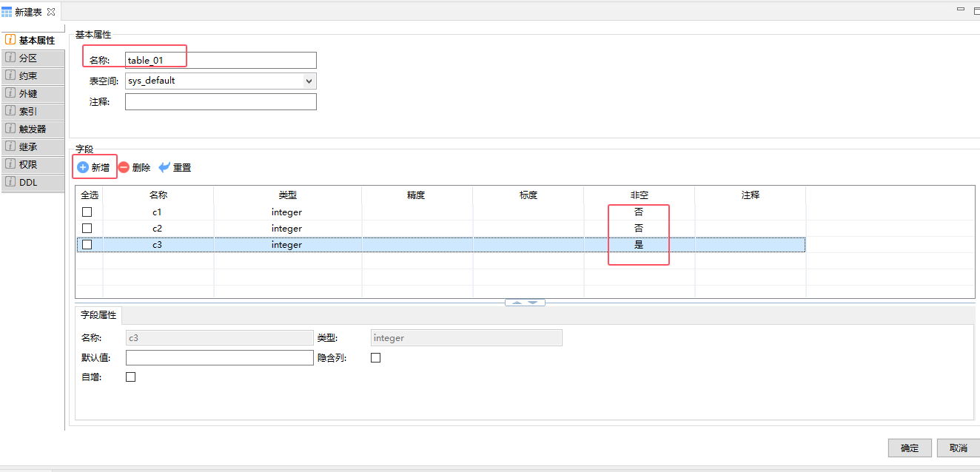Expand the 表空间 tablespace dropdown
Screen dimensions: 980x472
coord(309,81)
